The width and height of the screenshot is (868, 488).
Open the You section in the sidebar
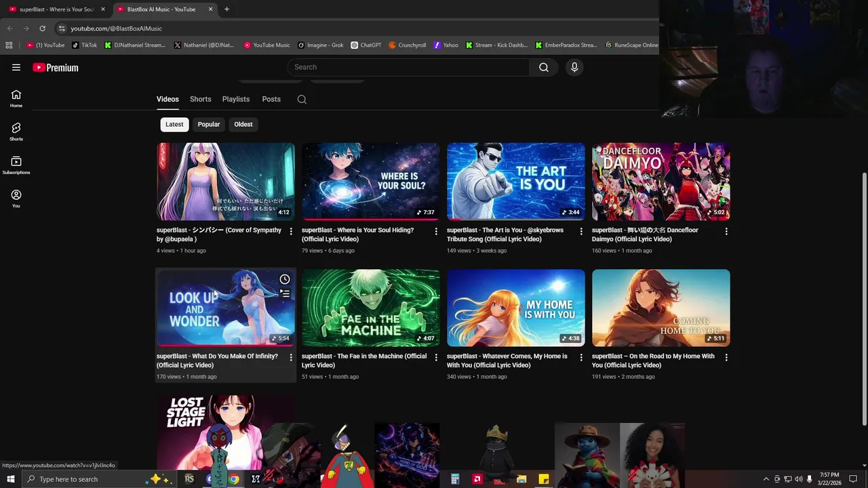click(16, 199)
